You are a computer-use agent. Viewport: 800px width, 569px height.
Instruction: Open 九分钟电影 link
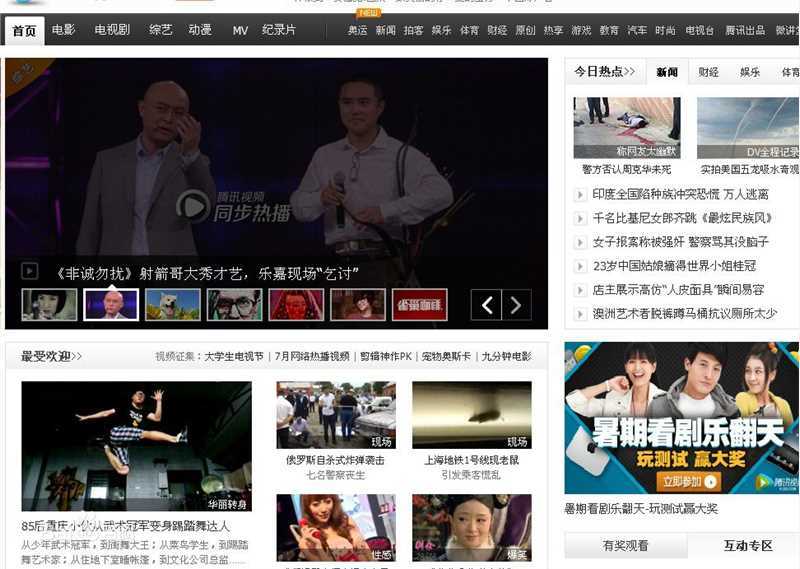tap(507, 356)
